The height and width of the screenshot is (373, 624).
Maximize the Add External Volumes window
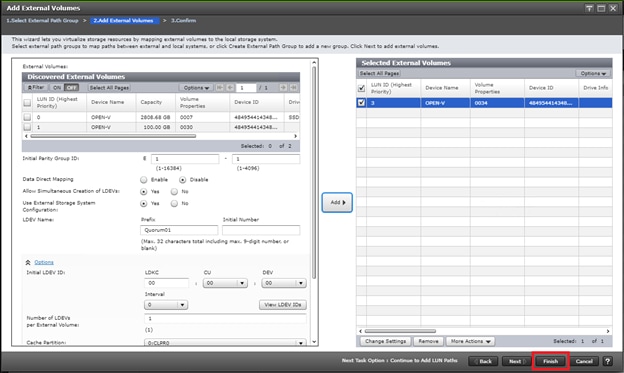click(x=601, y=8)
